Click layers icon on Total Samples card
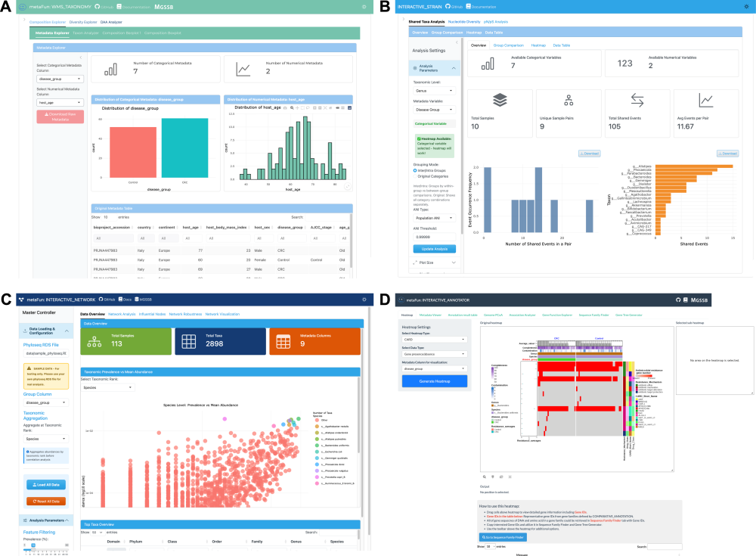 click(500, 100)
